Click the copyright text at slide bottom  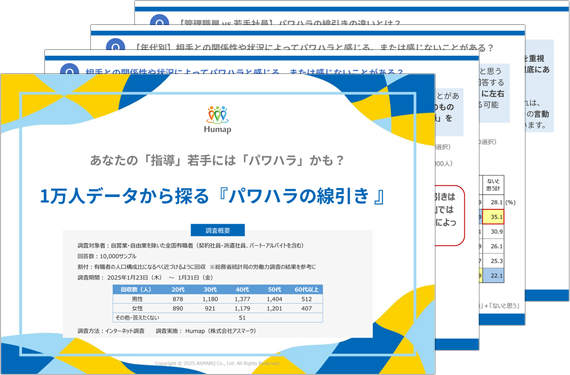point(217,363)
